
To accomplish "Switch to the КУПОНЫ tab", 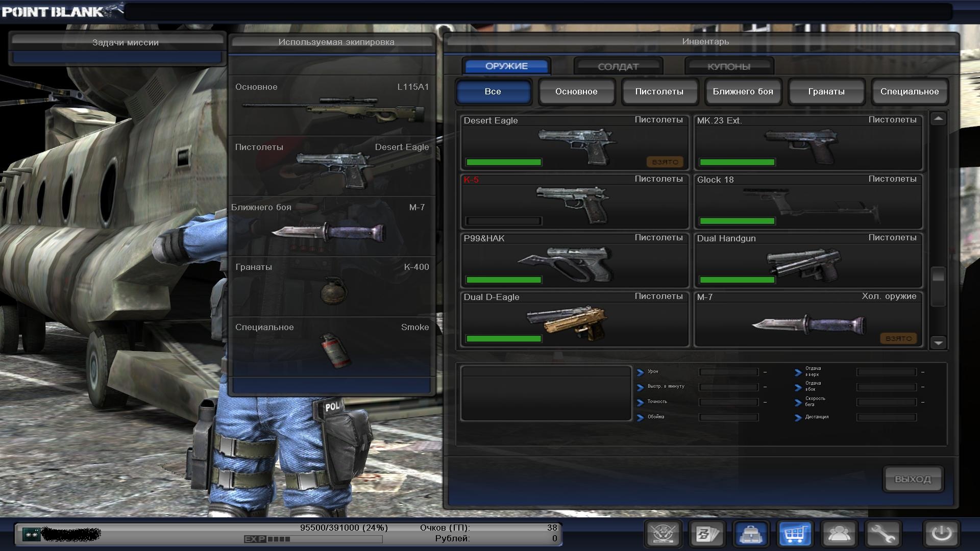I will (728, 66).
